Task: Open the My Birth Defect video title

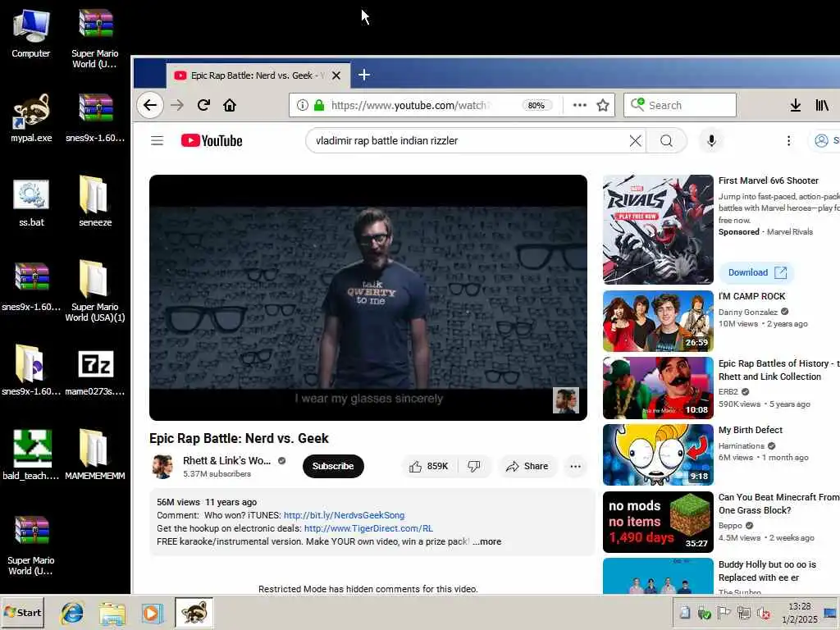Action: [x=750, y=430]
